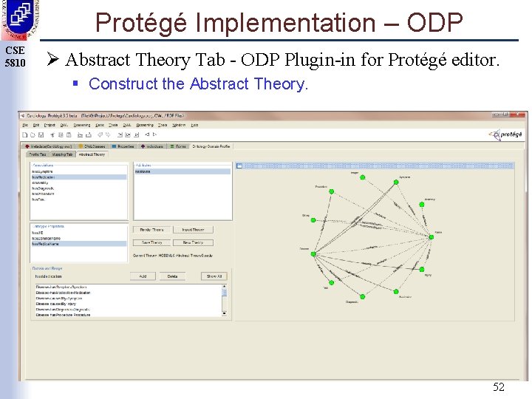Screen dimensions: 532x399
Task: Click the Import Theory button
Action: (193, 230)
